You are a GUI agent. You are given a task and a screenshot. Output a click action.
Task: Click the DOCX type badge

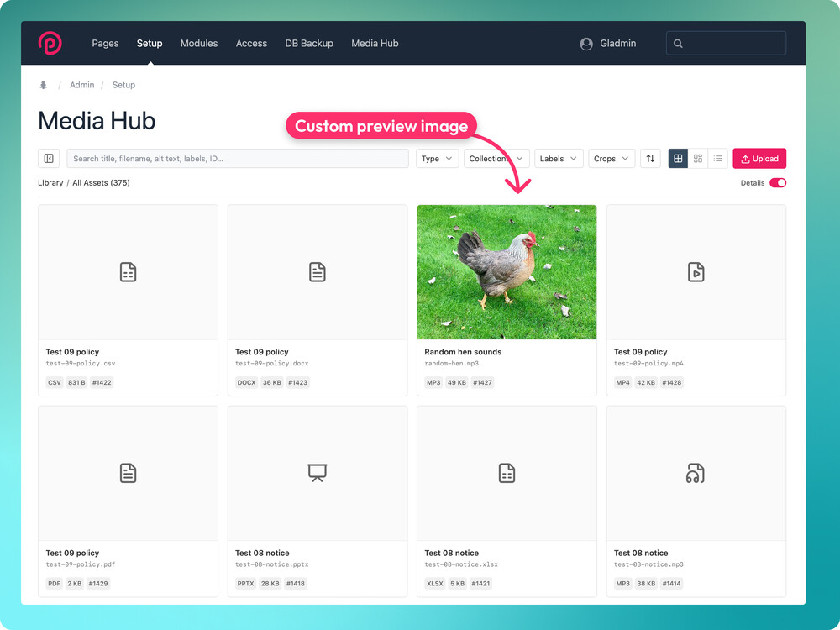(246, 382)
